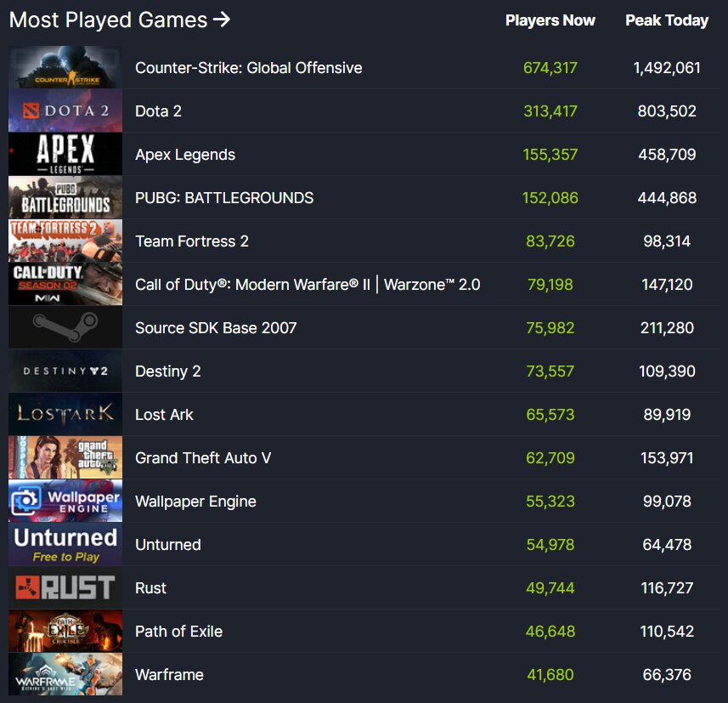Open the Apex Legends logo image

click(65, 155)
